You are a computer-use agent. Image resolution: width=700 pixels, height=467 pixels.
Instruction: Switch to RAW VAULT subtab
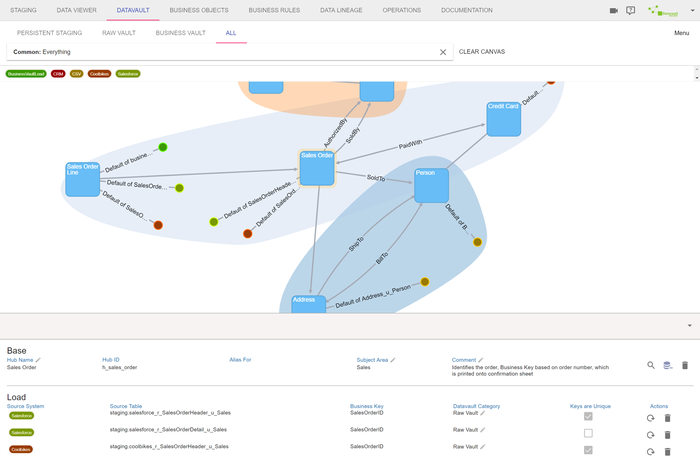pyautogui.click(x=119, y=33)
